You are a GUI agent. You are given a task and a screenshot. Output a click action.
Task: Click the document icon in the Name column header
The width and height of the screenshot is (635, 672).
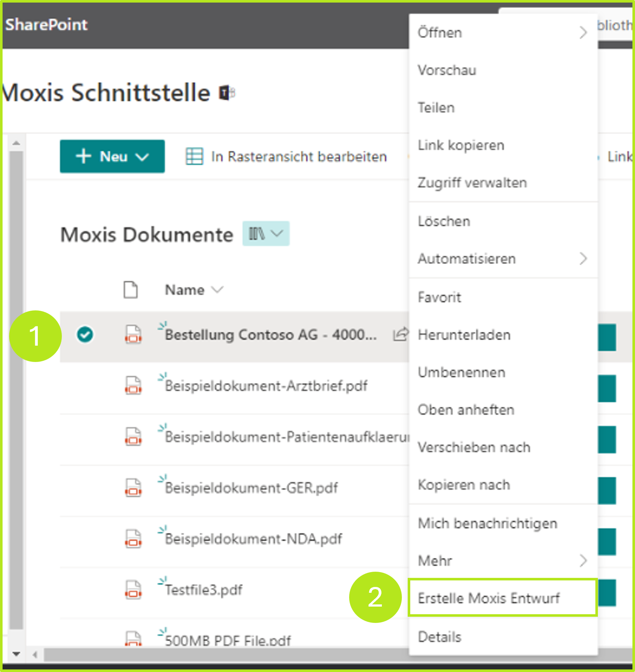pos(131,290)
